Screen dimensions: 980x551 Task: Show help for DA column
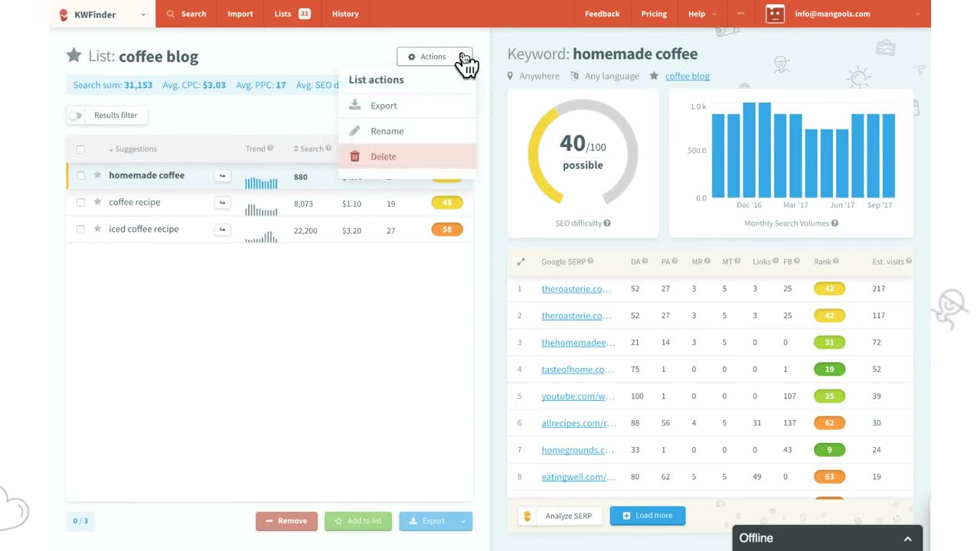coord(645,262)
